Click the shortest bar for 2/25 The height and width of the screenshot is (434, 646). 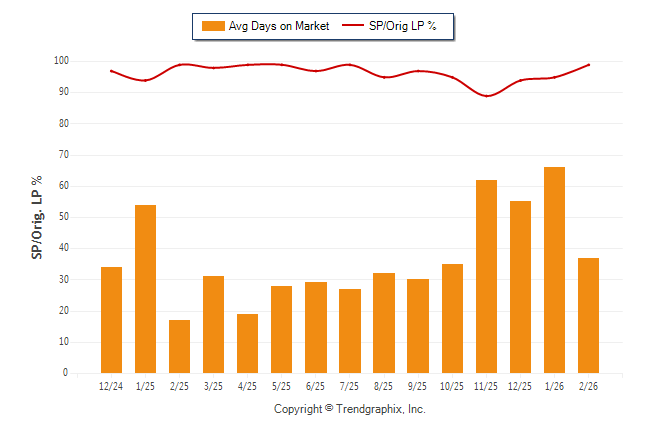click(180, 346)
